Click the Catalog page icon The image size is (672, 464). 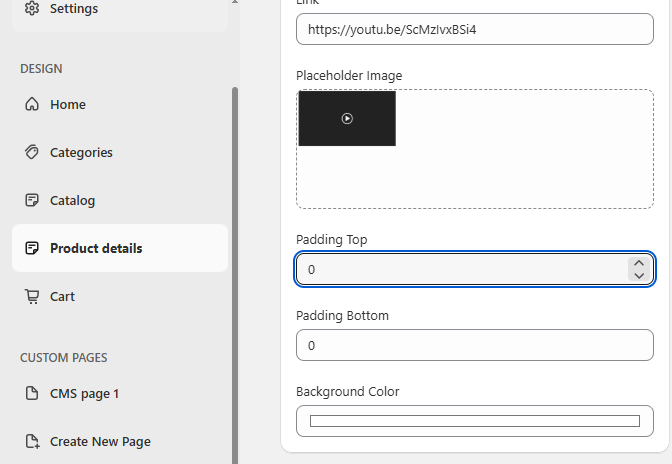coord(32,200)
